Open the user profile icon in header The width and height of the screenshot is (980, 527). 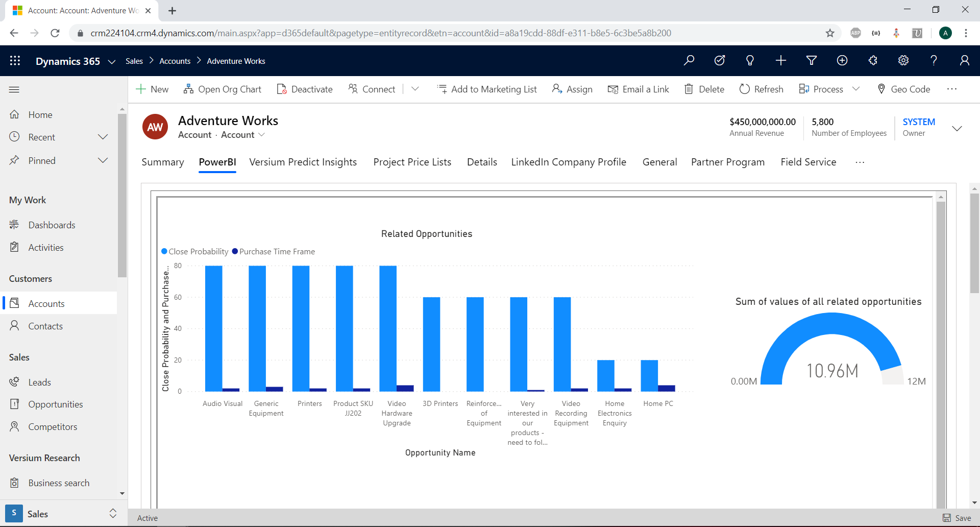(965, 61)
